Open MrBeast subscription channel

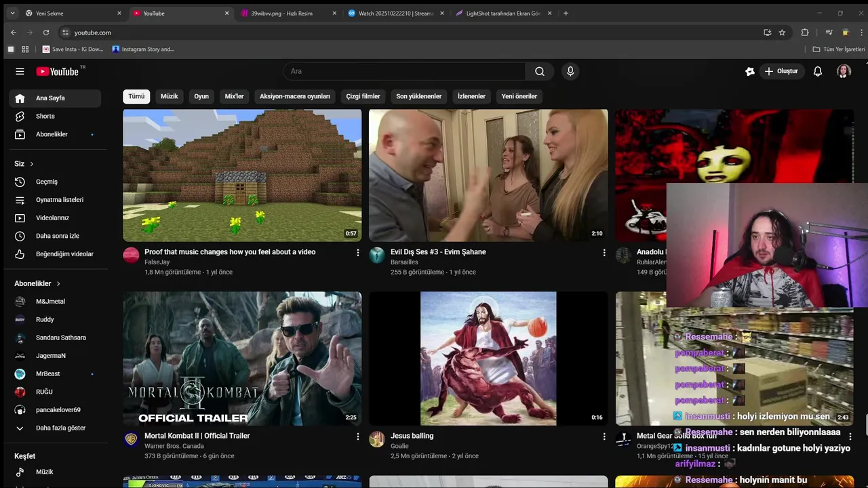[55, 374]
